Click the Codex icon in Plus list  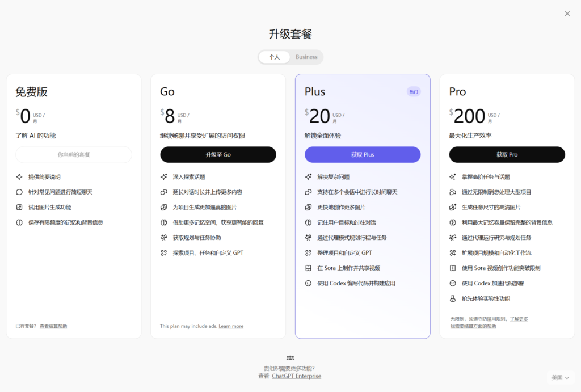(308, 283)
